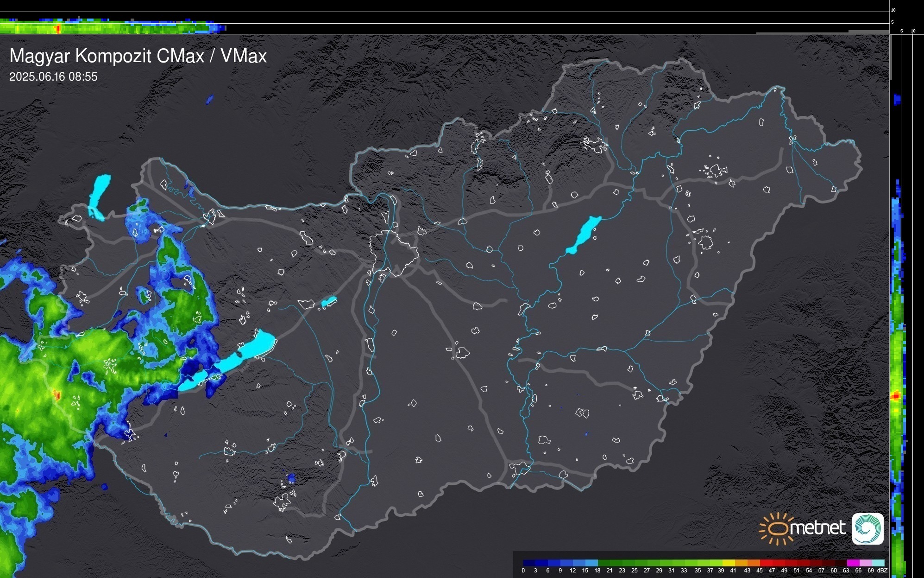Pick the dark navy 0 dBZ swatch
The image size is (924, 578).
[529, 563]
